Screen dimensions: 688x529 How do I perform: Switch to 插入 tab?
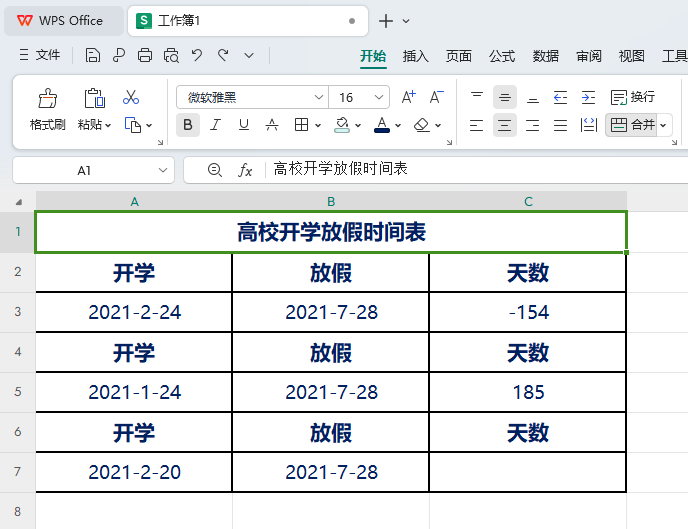tap(416, 56)
